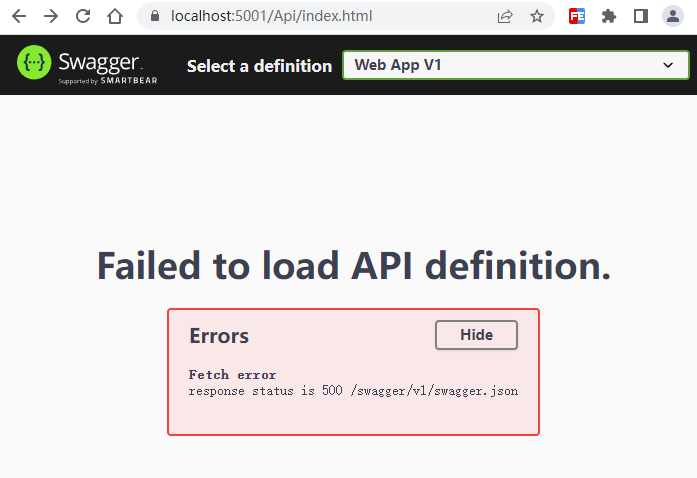Share this page using share icon
The height and width of the screenshot is (478, 697).
pos(505,16)
